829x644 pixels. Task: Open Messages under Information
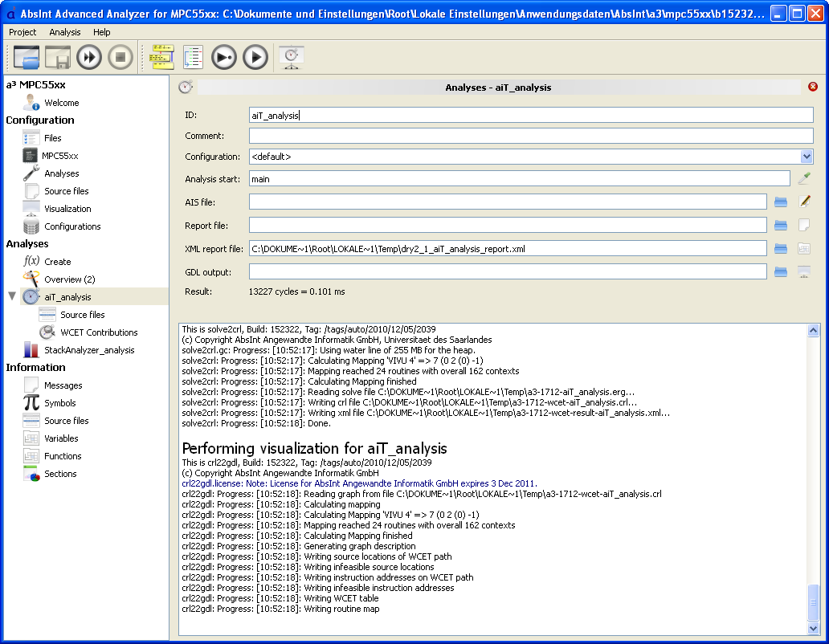point(63,385)
